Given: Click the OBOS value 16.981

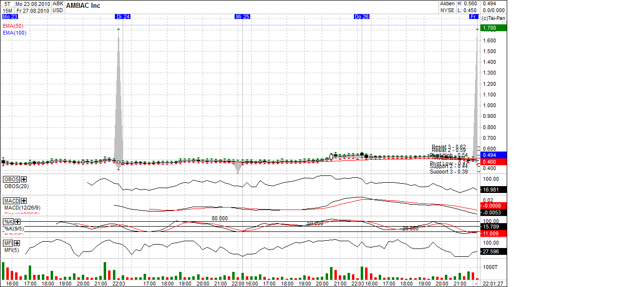Looking at the screenshot, I should pos(494,190).
